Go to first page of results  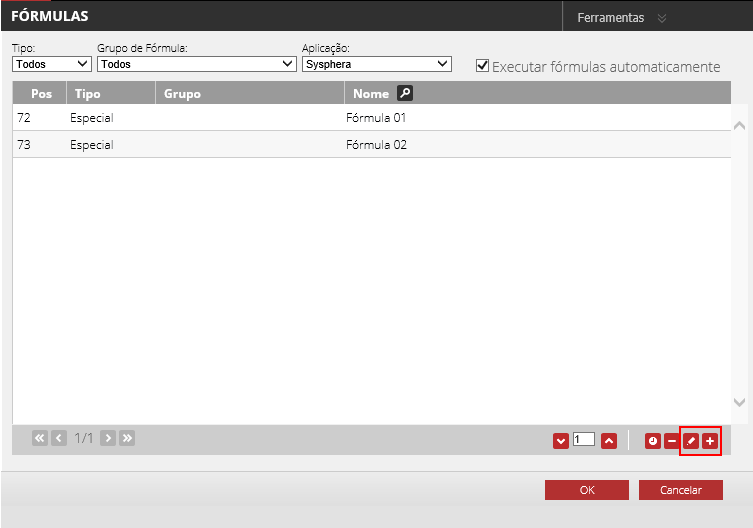tap(40, 438)
